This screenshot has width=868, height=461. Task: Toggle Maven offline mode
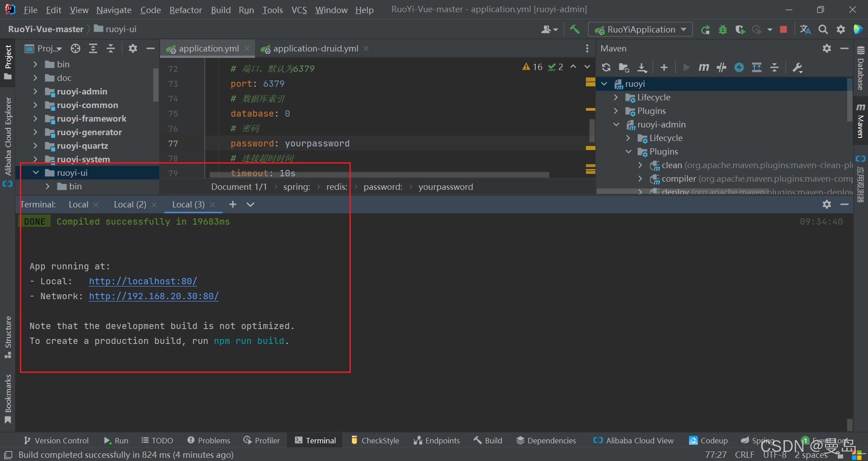tap(722, 67)
